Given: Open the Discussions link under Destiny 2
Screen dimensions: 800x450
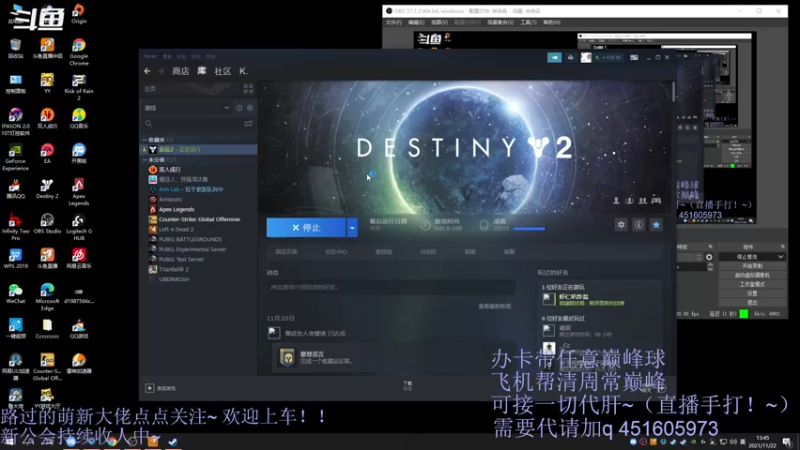Looking at the screenshot, I should click(428, 252).
